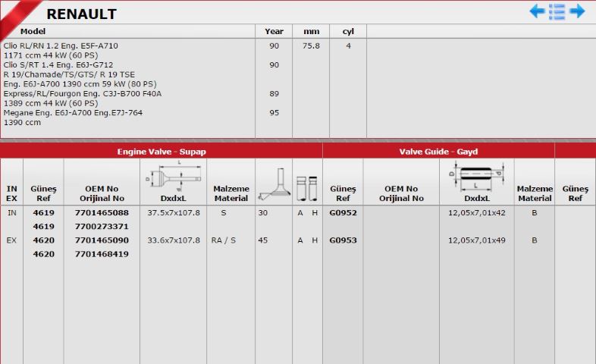The height and width of the screenshot is (364, 596).
Task: Click the cyl column header
Action: 348,32
